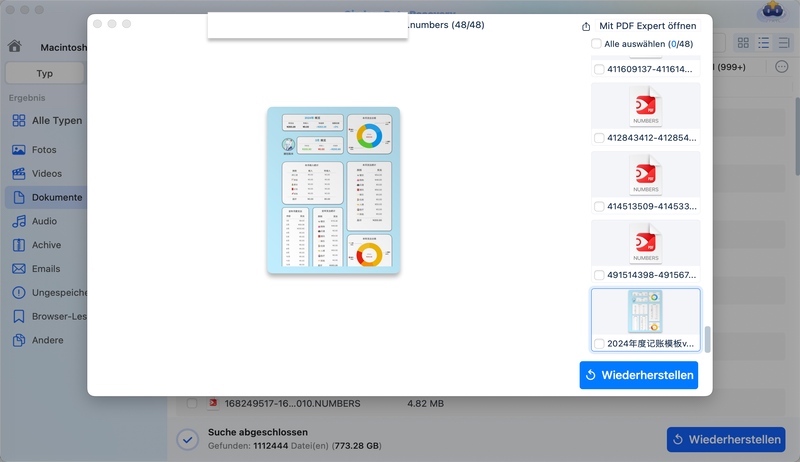This screenshot has width=800, height=462.
Task: Switch to the Typ tab
Action: tap(45, 73)
